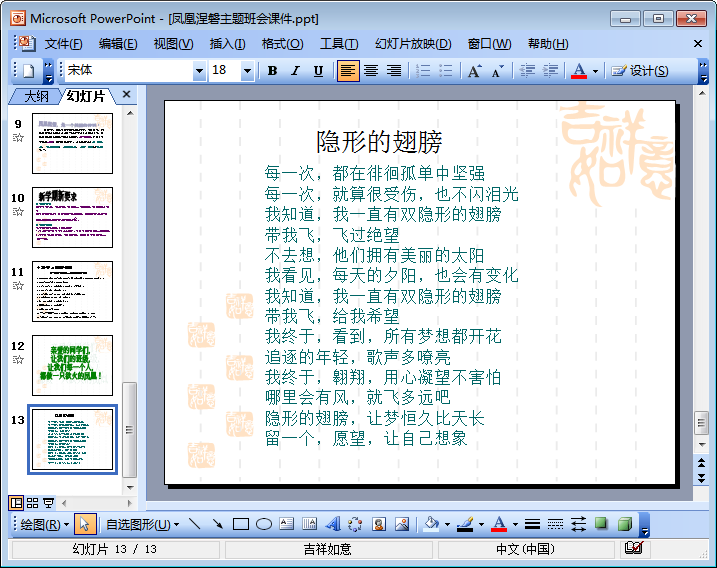This screenshot has height=568, width=717.
Task: Close the slides thumbnail pane
Action: [x=127, y=94]
